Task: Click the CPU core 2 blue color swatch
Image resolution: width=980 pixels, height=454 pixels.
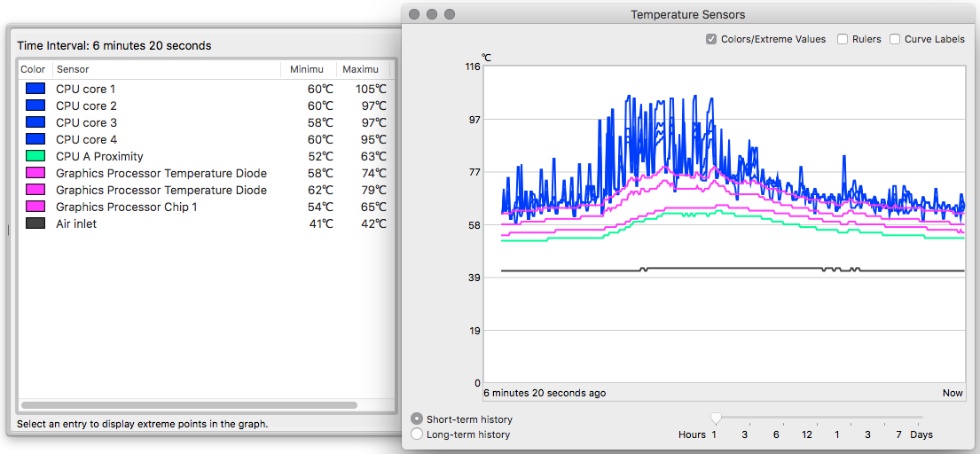Action: [x=35, y=106]
